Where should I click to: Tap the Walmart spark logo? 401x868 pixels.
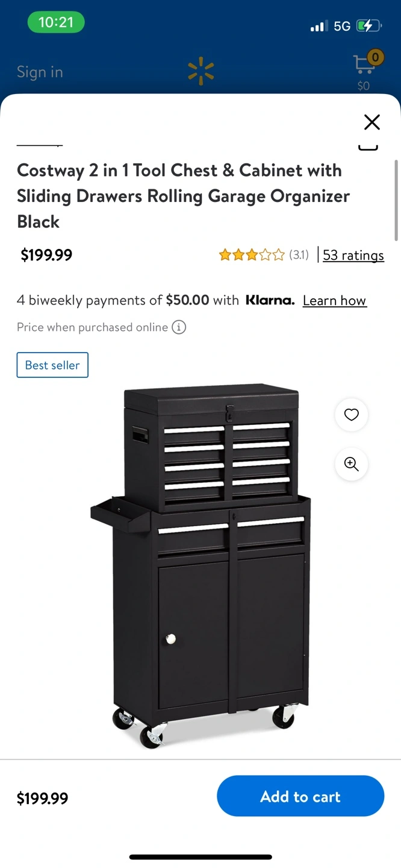pyautogui.click(x=200, y=71)
